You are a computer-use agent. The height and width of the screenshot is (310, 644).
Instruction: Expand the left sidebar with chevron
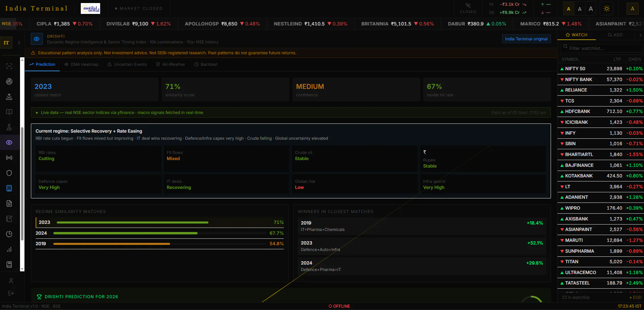(19, 43)
